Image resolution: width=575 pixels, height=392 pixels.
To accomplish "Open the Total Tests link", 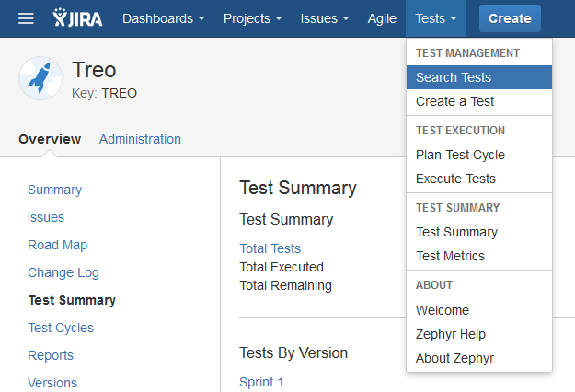I will pos(270,248).
